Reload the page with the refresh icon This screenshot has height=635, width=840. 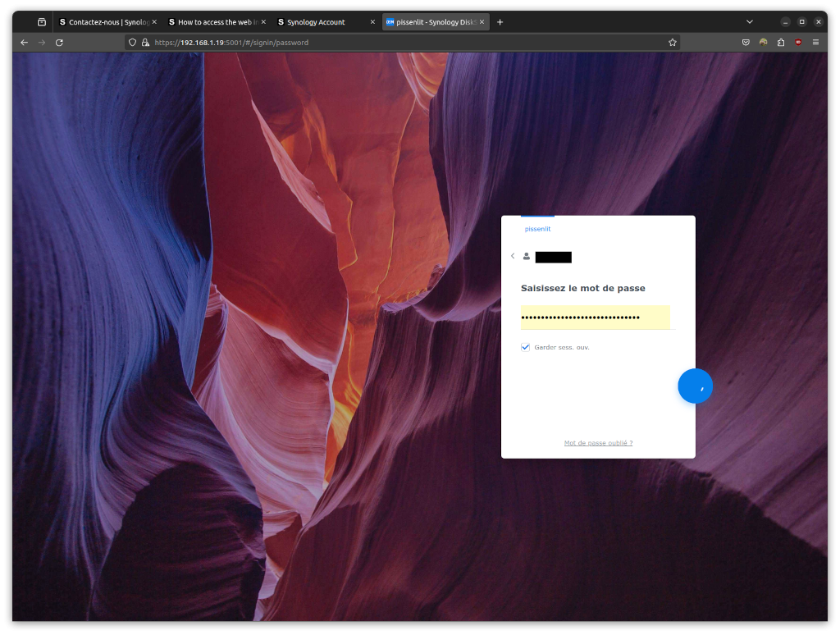coord(59,42)
